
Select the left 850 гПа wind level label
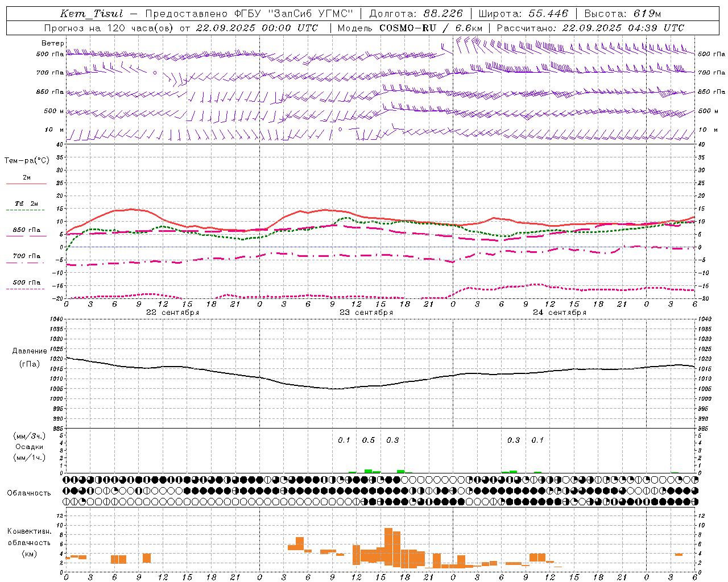[50, 92]
